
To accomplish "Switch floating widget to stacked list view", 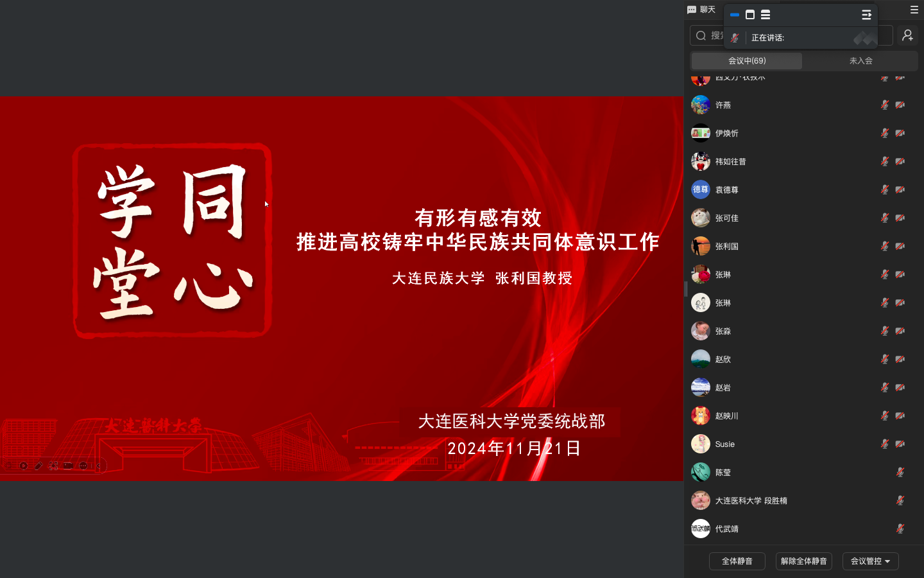I will click(766, 15).
